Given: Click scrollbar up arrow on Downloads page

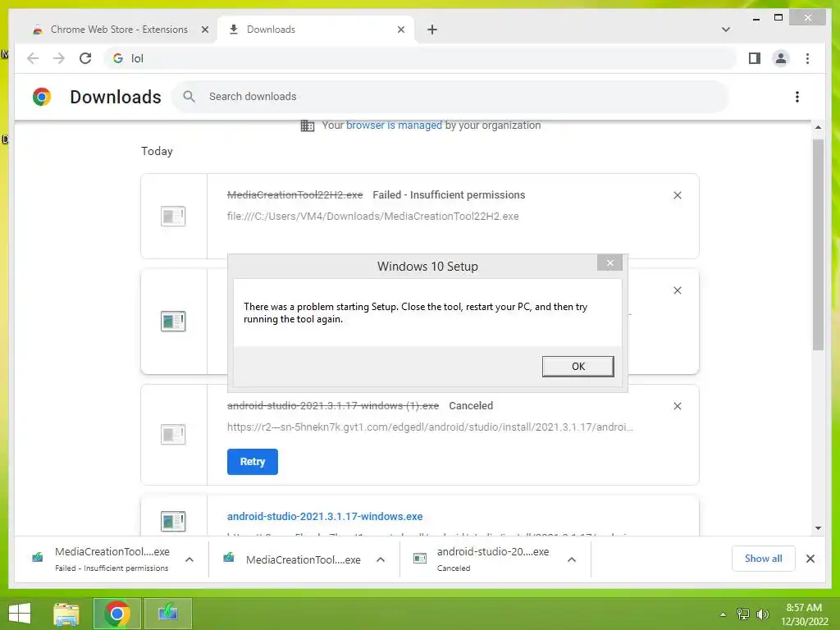Looking at the screenshot, I should click(x=818, y=127).
